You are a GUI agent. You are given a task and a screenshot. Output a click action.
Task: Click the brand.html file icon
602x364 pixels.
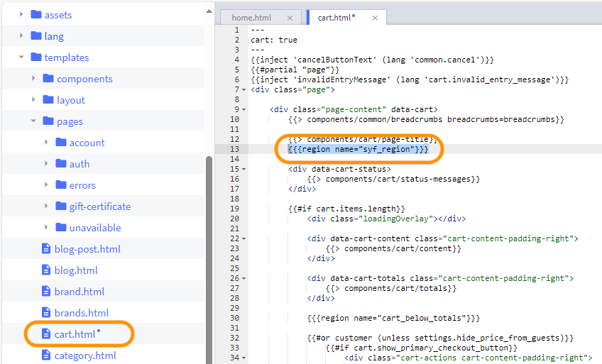[46, 292]
